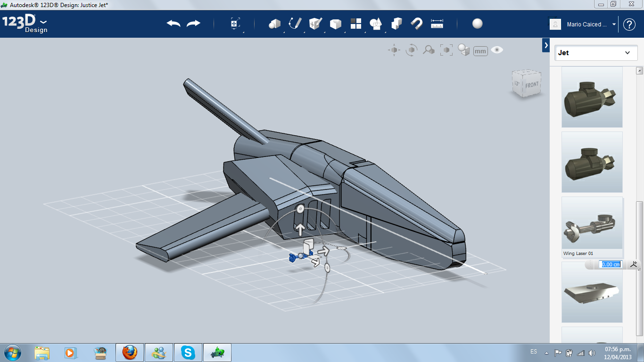Open the Transform tool in top toolbar

tap(235, 24)
